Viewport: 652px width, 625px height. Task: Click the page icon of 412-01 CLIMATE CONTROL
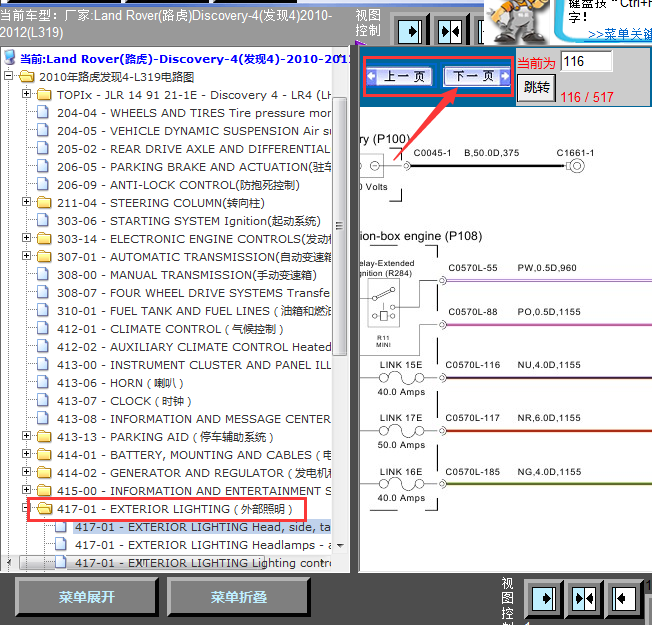click(x=43, y=329)
